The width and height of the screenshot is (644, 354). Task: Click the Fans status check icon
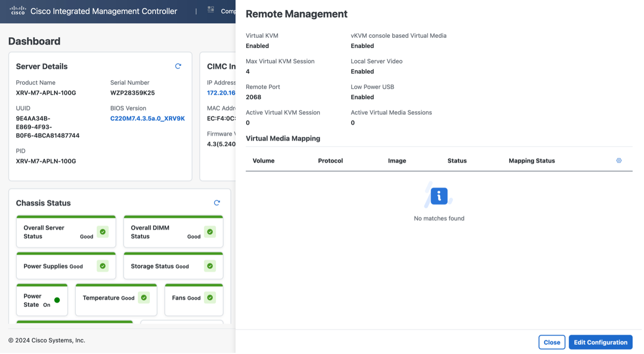coord(210,298)
